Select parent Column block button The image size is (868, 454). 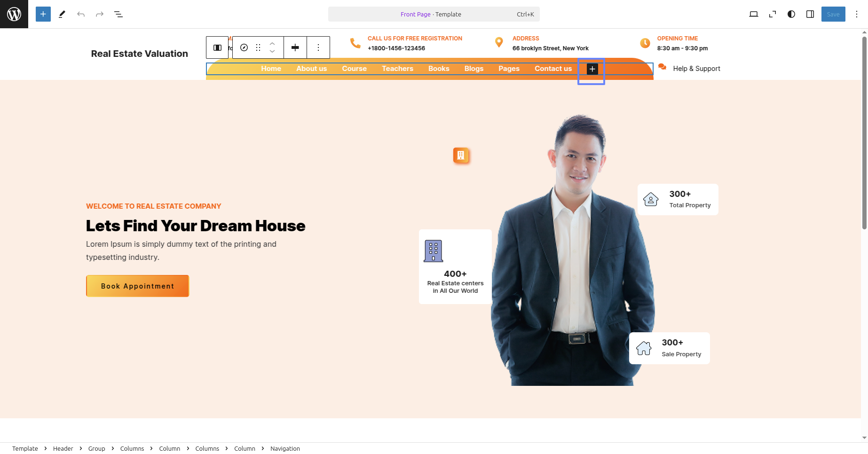[x=217, y=47]
